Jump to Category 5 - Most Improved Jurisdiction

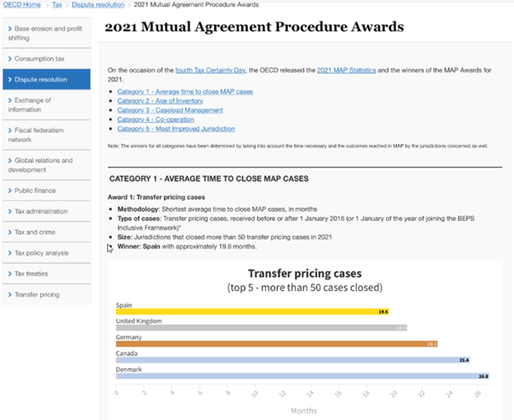[x=176, y=129]
